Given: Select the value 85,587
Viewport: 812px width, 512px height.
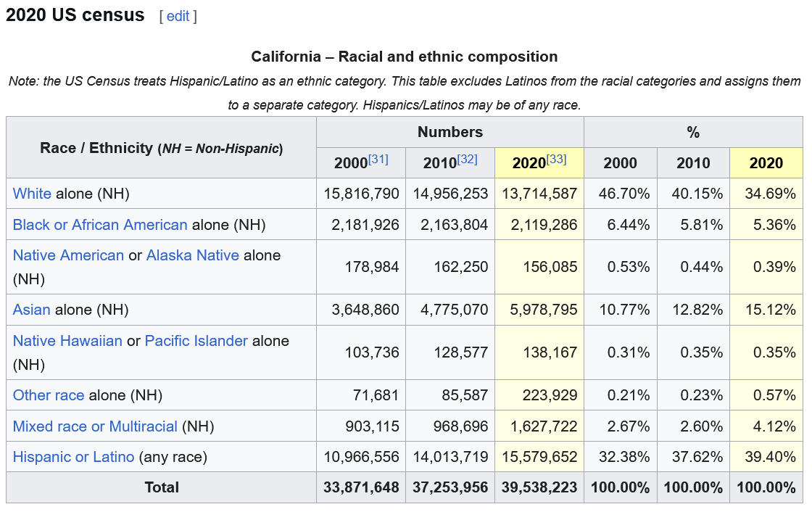Looking at the screenshot, I should click(465, 395).
